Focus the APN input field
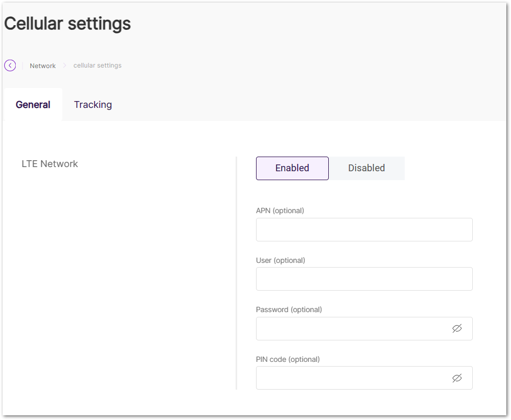This screenshot has height=420, width=511. (364, 229)
